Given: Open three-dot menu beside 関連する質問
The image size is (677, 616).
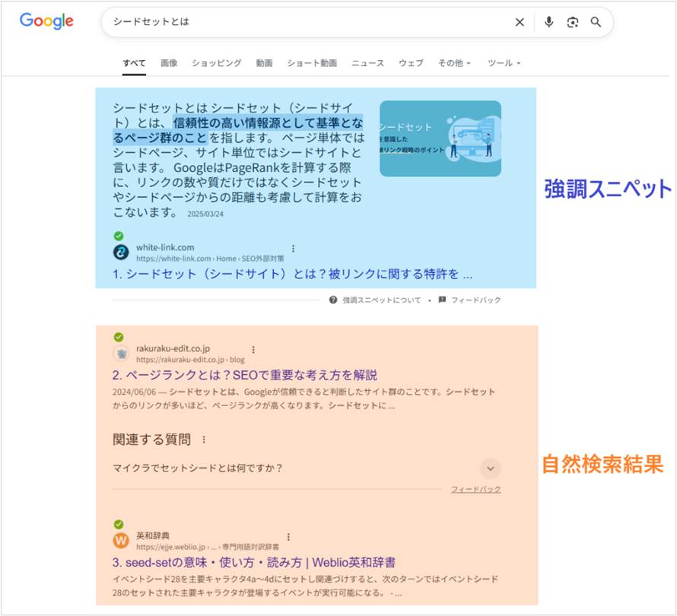Looking at the screenshot, I should (204, 440).
